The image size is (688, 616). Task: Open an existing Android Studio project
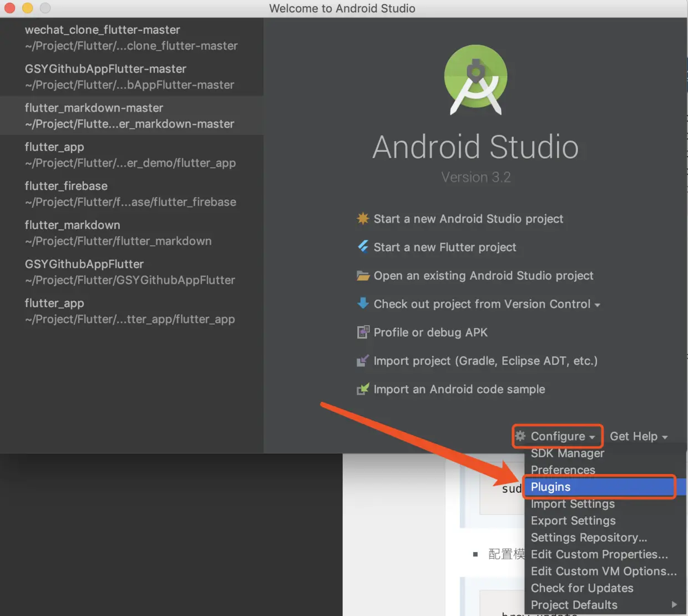[x=483, y=275]
